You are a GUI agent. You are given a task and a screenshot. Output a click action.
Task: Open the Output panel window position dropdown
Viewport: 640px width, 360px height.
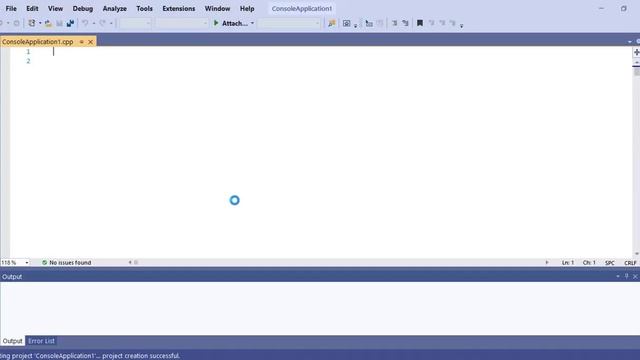tap(618, 277)
